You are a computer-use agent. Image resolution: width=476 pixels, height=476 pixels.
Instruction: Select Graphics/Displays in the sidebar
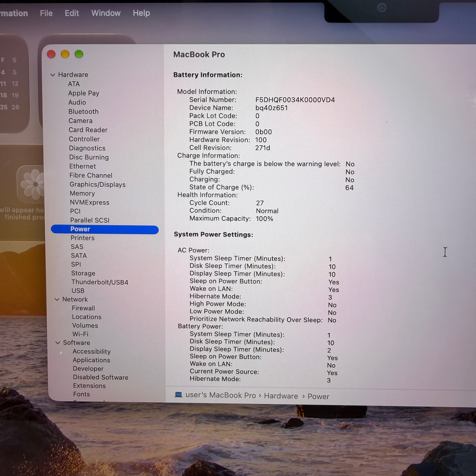98,184
